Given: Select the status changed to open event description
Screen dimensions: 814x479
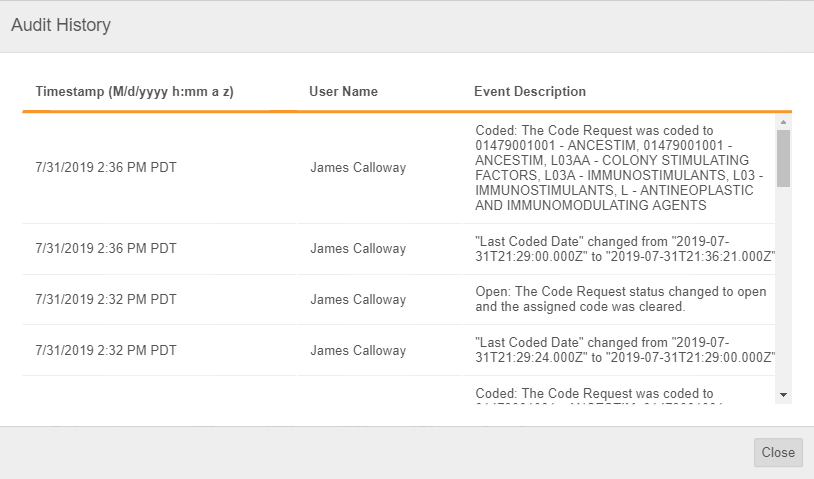Looking at the screenshot, I should click(x=620, y=299).
